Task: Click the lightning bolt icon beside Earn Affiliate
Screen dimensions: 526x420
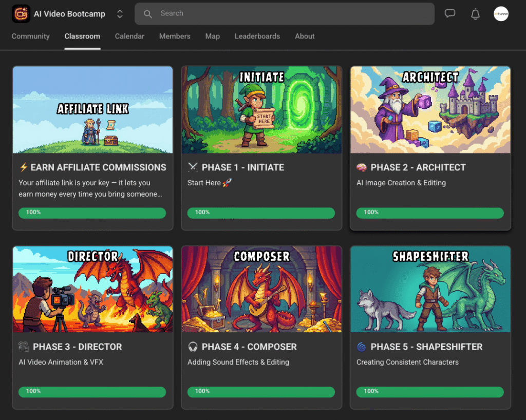Action: (23, 167)
